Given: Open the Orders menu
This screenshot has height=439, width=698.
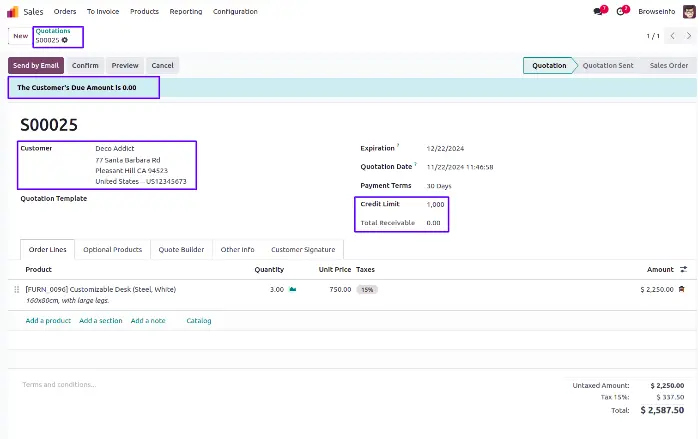Looking at the screenshot, I should click(65, 11).
